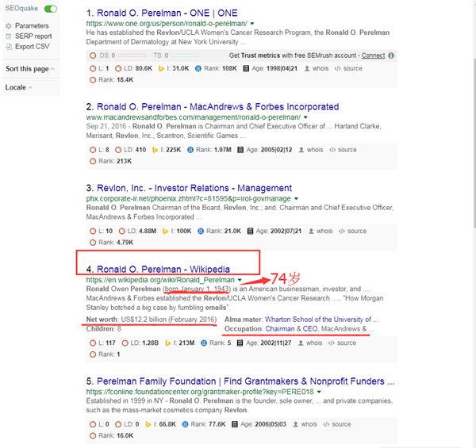
Task: Expand the Locale dropdown
Action: click(x=18, y=87)
